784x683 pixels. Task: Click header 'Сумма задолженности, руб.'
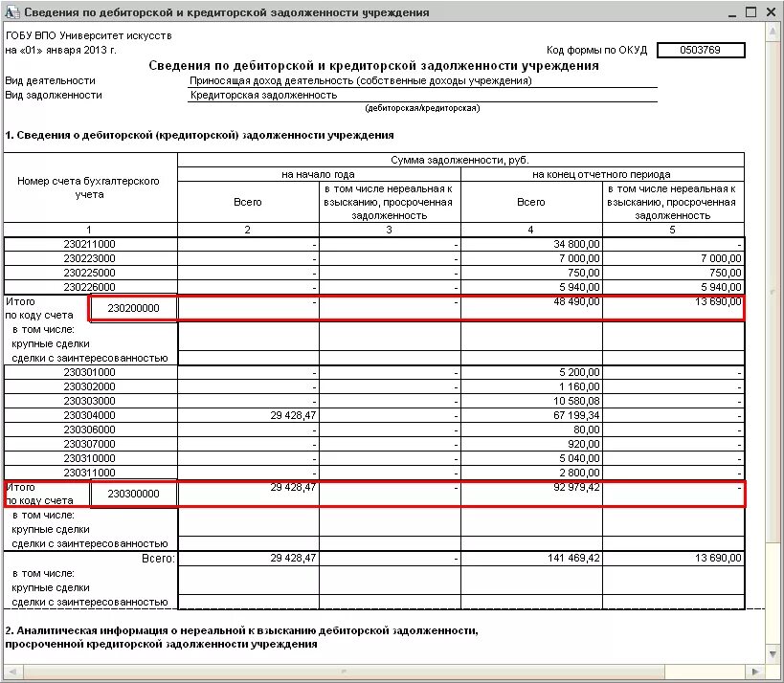pyautogui.click(x=460, y=160)
